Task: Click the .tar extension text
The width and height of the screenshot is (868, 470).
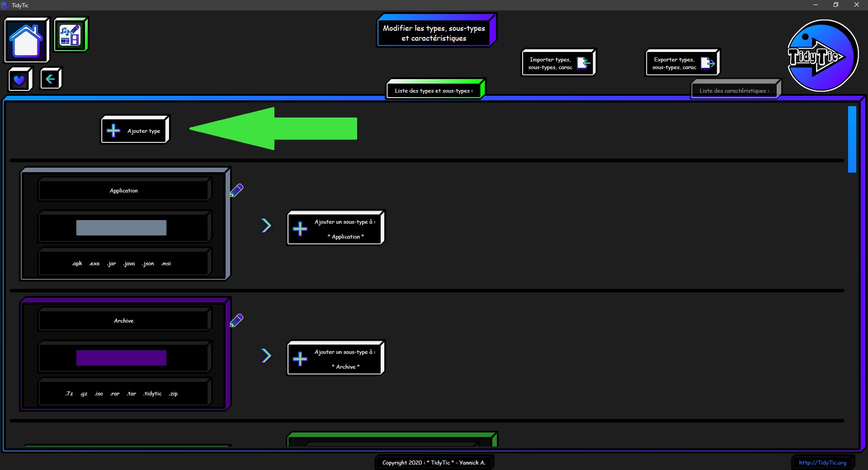Action: pos(131,394)
